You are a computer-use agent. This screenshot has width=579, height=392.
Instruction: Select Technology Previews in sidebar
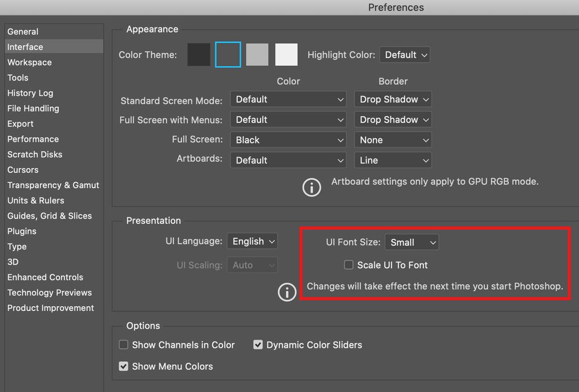[50, 293]
